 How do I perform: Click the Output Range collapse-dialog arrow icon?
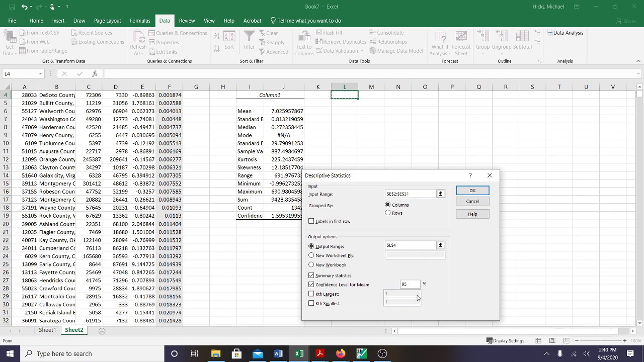pyautogui.click(x=440, y=245)
